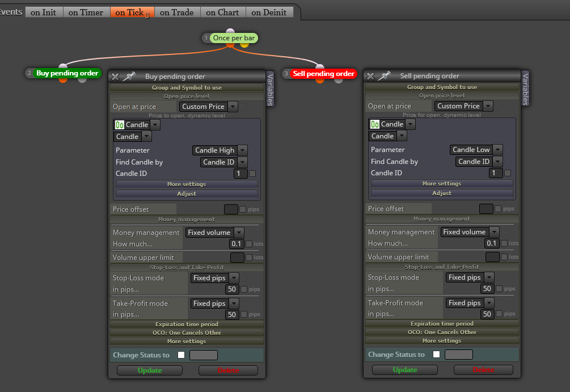Screen dimensions: 570x392
Task: Click Update button in Buy panel
Action: [x=150, y=370]
